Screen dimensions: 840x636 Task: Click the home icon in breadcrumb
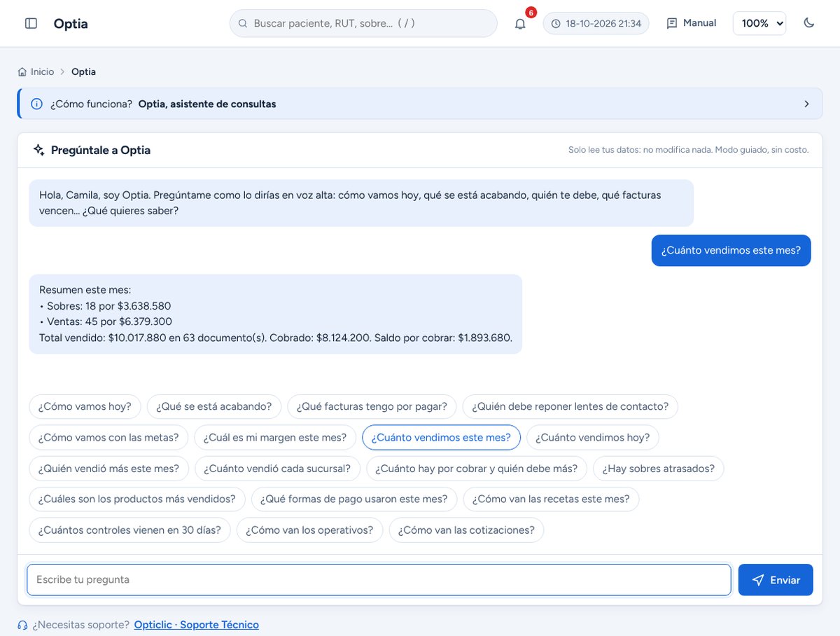(22, 71)
